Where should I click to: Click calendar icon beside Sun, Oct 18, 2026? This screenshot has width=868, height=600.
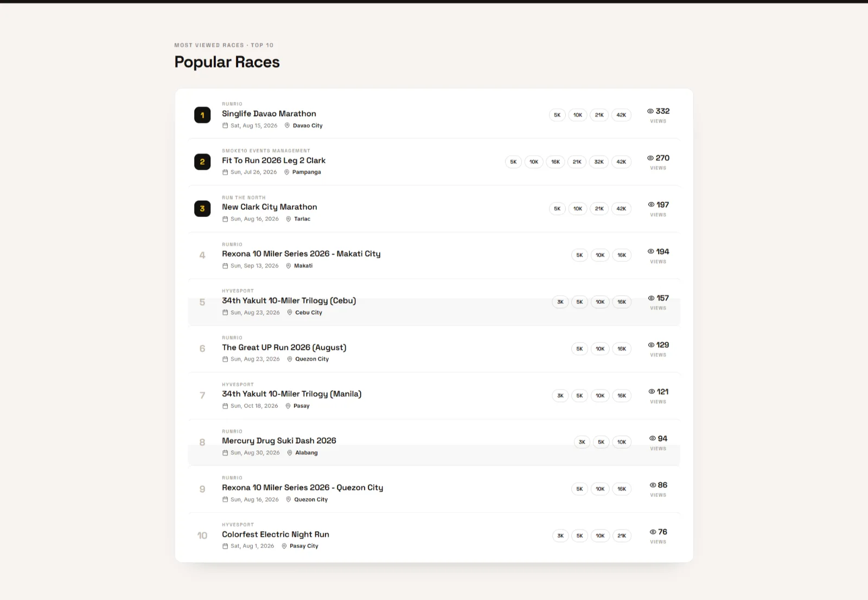point(225,406)
